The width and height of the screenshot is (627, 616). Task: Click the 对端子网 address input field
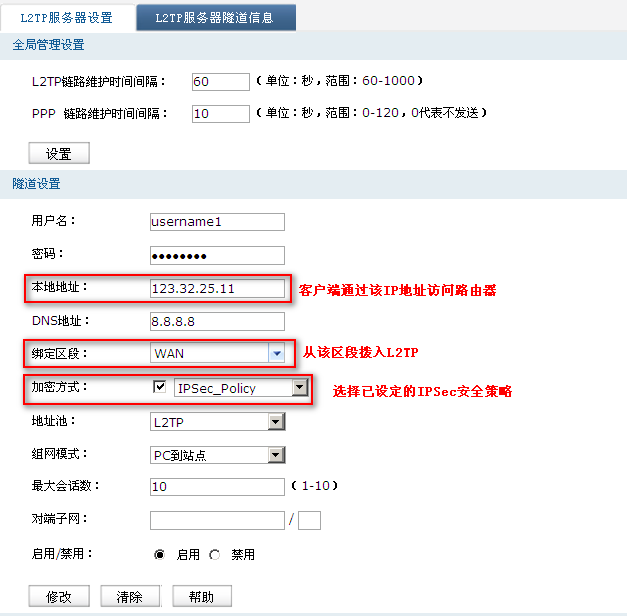[x=217, y=520]
